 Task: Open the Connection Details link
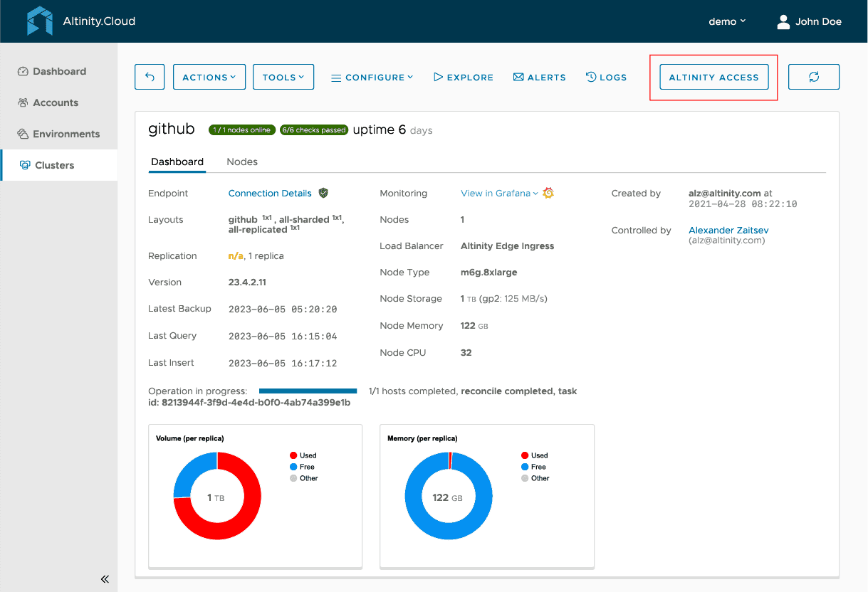click(x=270, y=193)
